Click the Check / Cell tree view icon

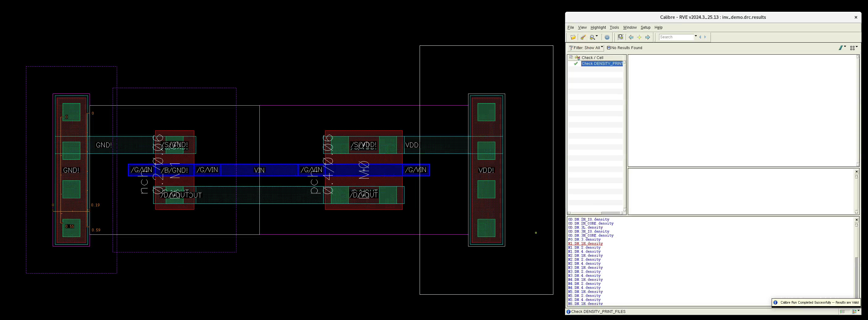[x=577, y=58]
